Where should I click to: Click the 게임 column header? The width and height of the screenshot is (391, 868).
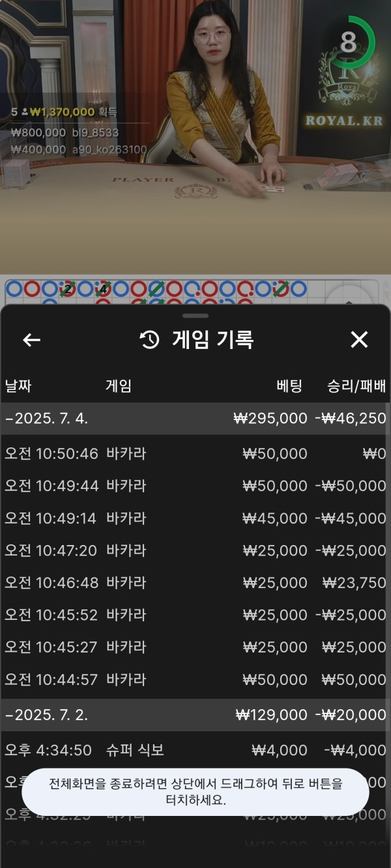point(119,385)
